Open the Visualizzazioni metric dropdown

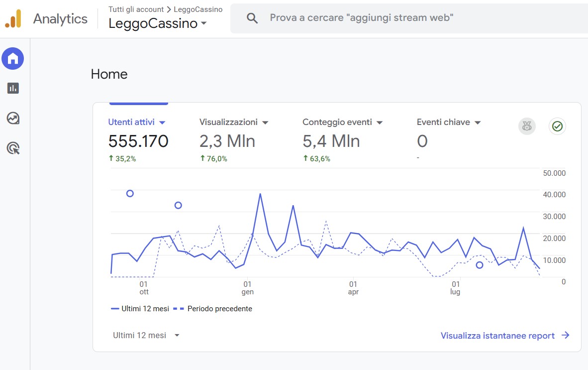[x=265, y=123]
